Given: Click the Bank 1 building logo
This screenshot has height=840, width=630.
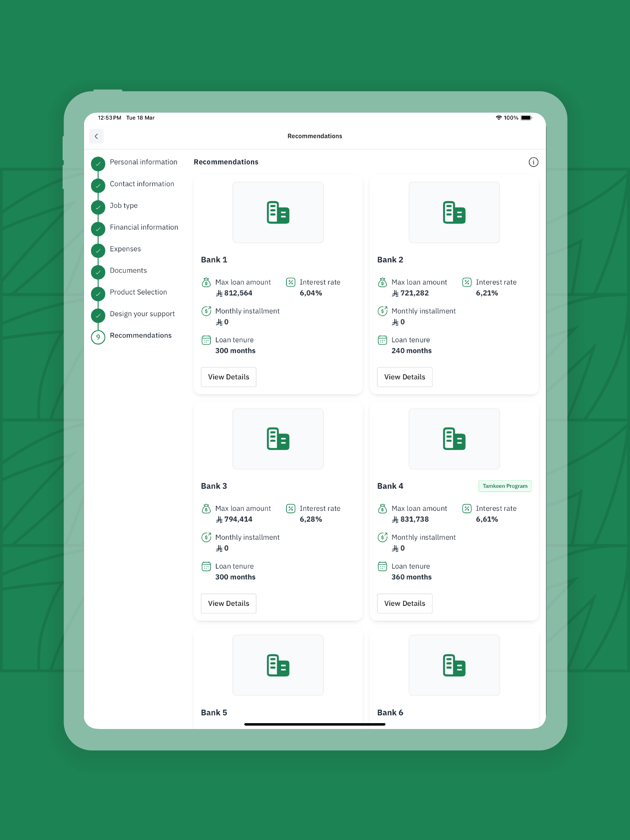Looking at the screenshot, I should (278, 212).
